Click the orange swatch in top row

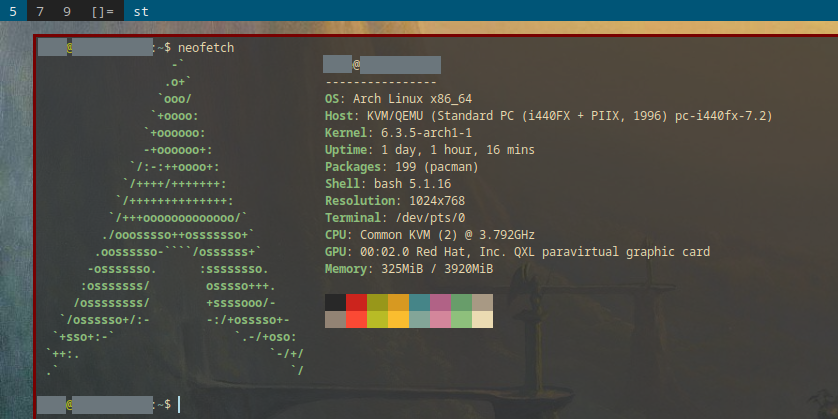[399, 302]
